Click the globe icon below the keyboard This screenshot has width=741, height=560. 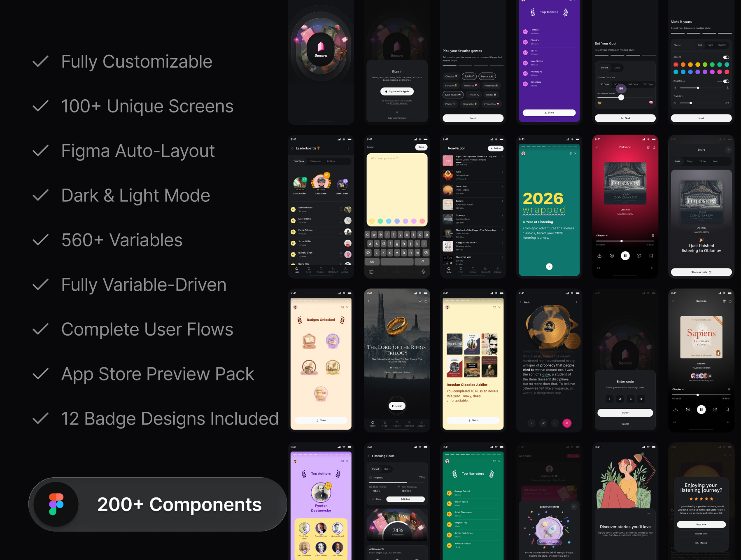point(371,272)
